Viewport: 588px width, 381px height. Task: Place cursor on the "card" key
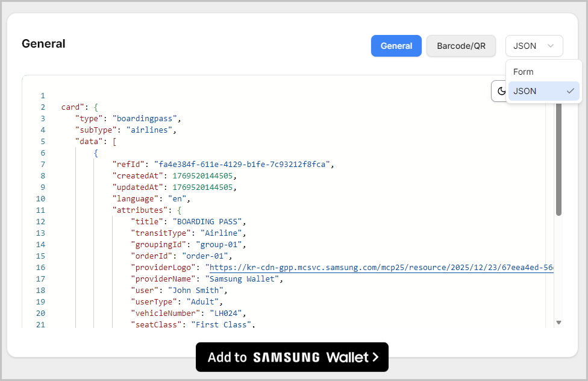70,107
